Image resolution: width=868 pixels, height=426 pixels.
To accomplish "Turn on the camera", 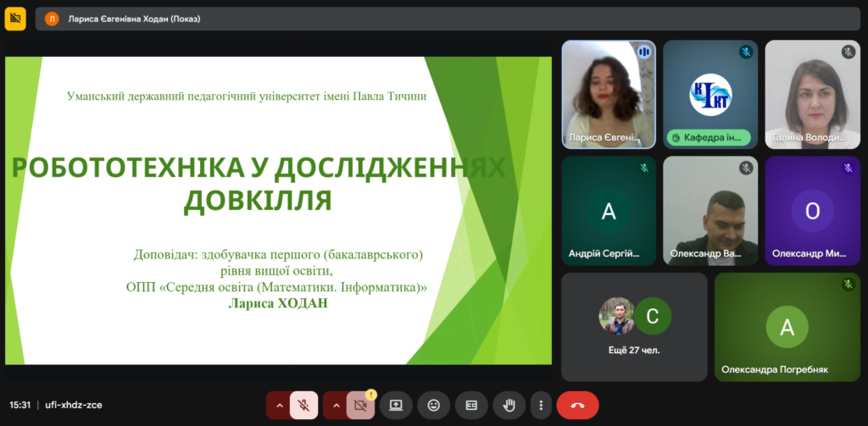I will point(360,406).
